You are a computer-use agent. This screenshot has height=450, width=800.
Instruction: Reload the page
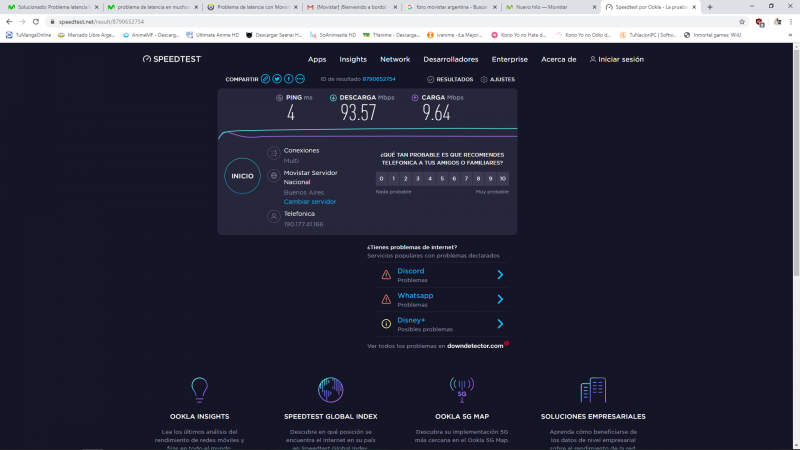pos(36,22)
